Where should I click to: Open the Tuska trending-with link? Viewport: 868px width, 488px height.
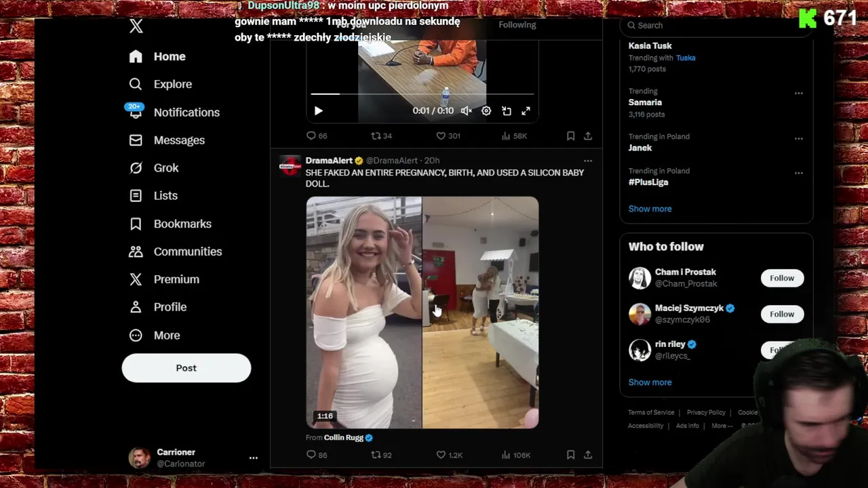tap(686, 58)
